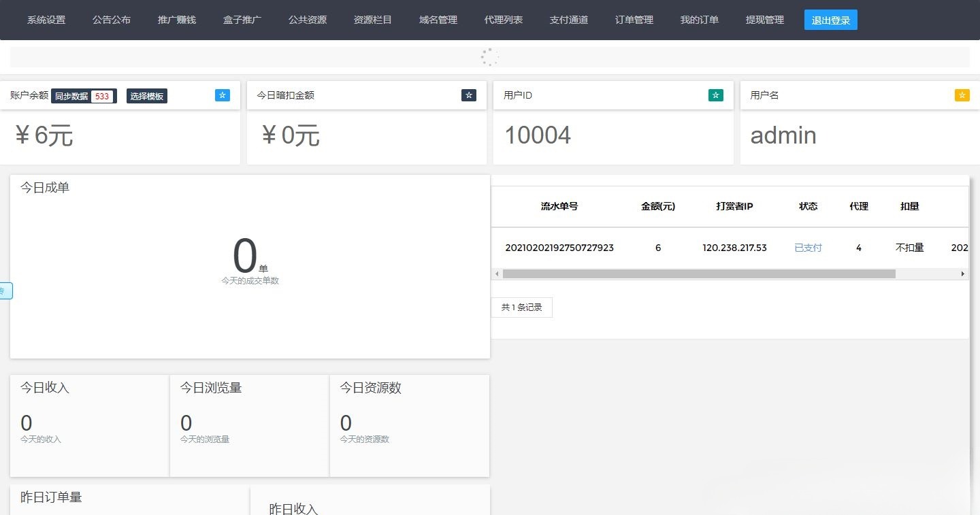Open the 提现管理 menu
Viewport: 980px width, 515px height.
pos(764,20)
